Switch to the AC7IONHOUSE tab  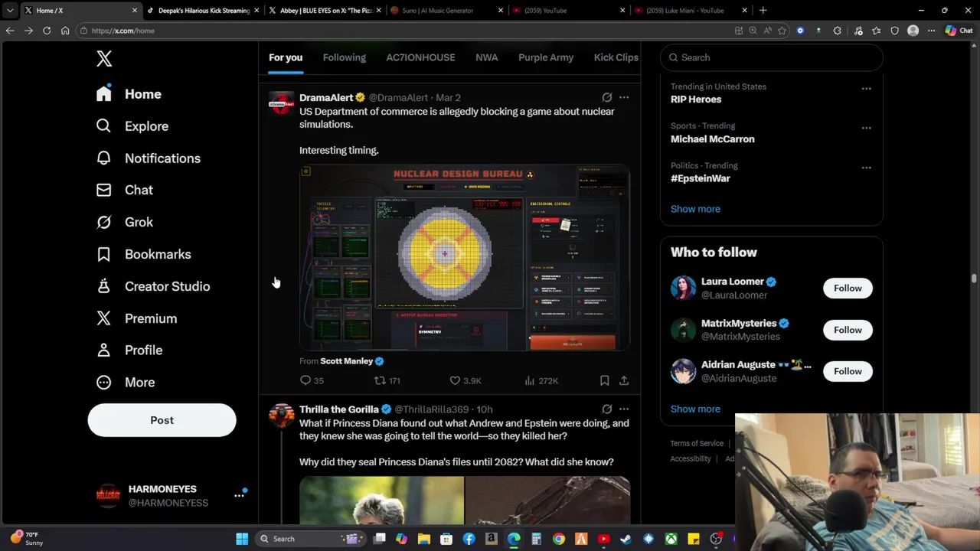(420, 57)
